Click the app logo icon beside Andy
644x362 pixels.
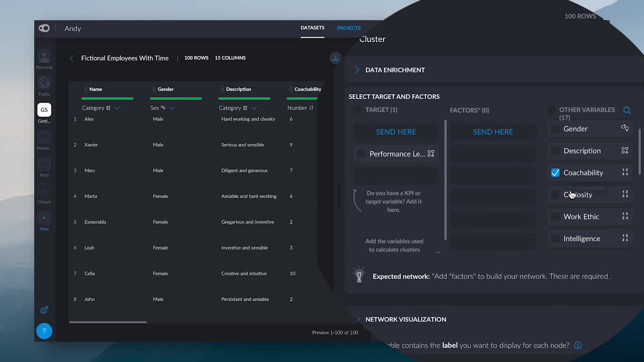click(x=44, y=28)
